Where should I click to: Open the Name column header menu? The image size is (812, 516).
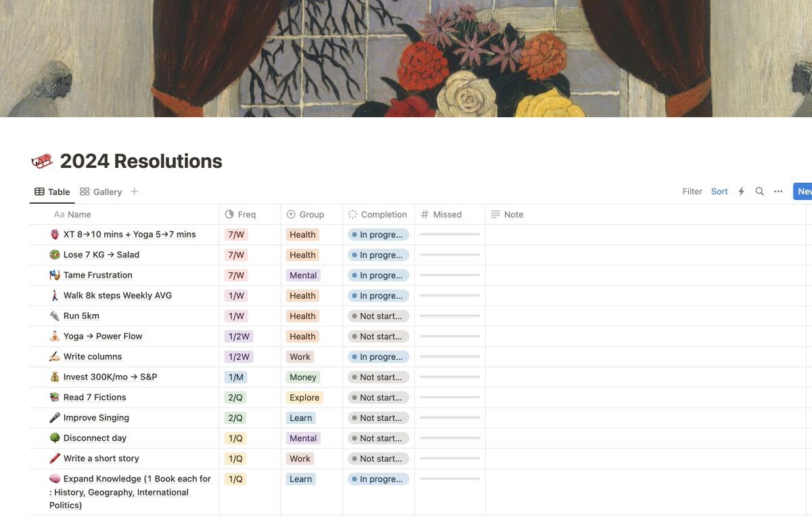coord(125,215)
